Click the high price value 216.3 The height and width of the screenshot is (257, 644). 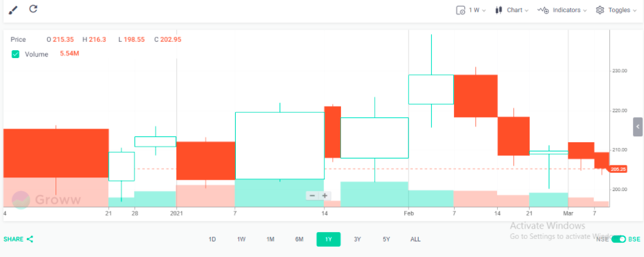coord(97,40)
